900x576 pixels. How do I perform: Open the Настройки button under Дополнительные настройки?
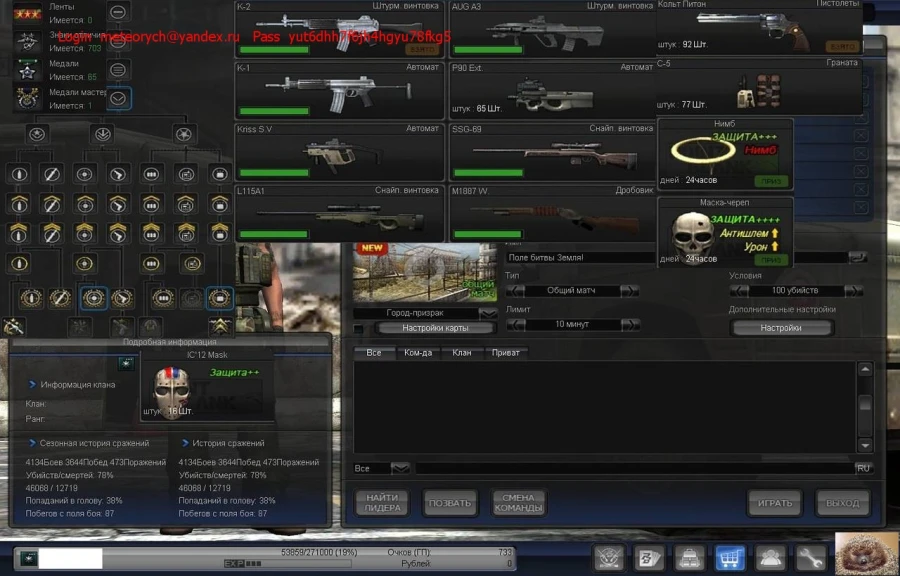781,328
